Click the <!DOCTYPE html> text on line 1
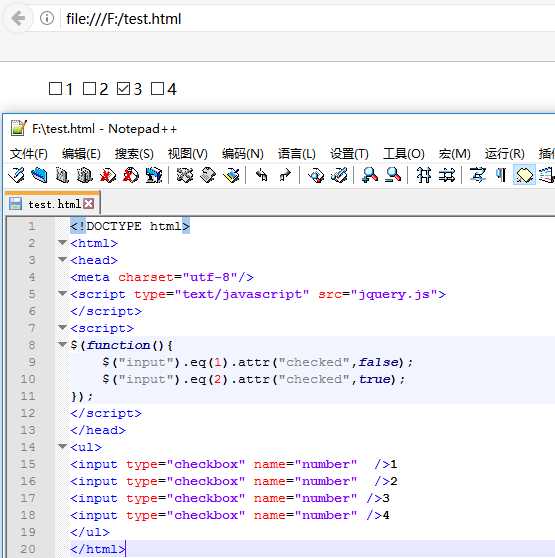Viewport: 555px width, 558px height. pos(130,226)
